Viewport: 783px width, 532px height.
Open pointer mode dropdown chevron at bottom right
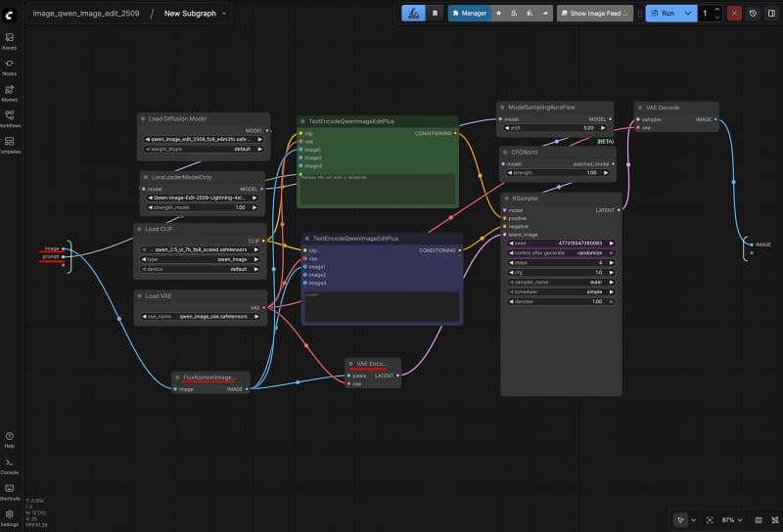click(x=693, y=520)
